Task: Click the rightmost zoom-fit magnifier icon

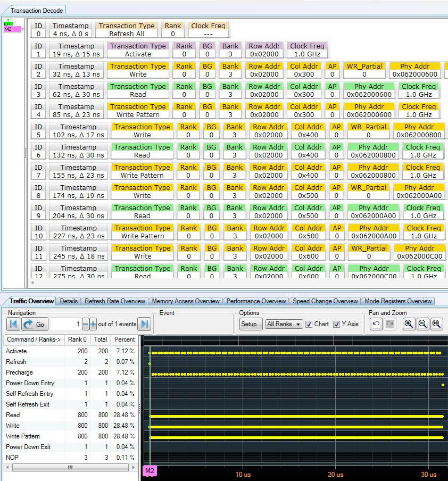Action: click(437, 324)
